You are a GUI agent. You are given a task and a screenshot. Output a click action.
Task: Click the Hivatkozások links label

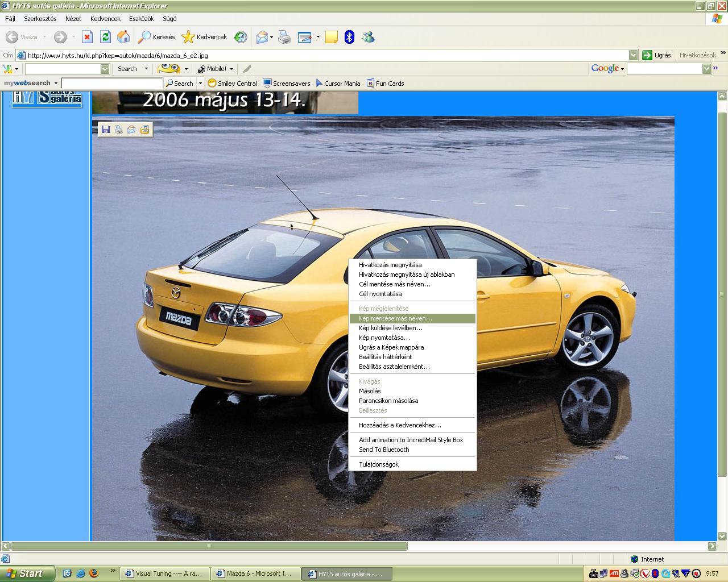tap(697, 55)
